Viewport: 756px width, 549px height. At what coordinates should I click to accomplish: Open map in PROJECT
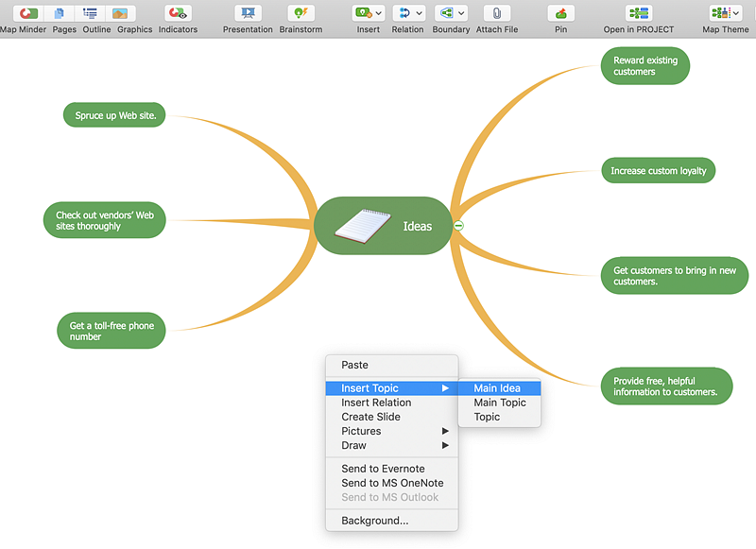pyautogui.click(x=639, y=13)
